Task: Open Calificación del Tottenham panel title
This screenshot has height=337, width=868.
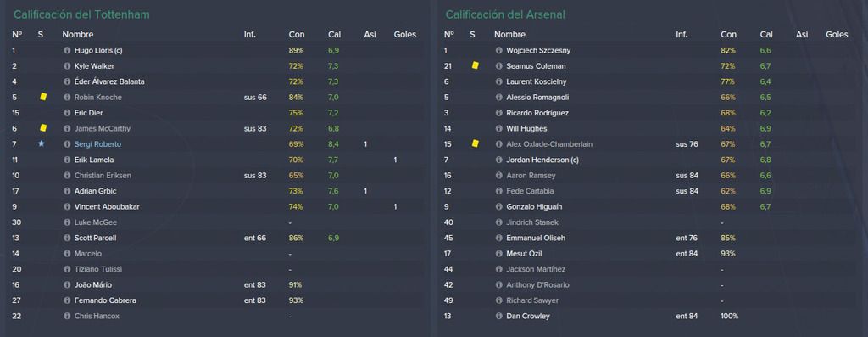Action: tap(81, 14)
